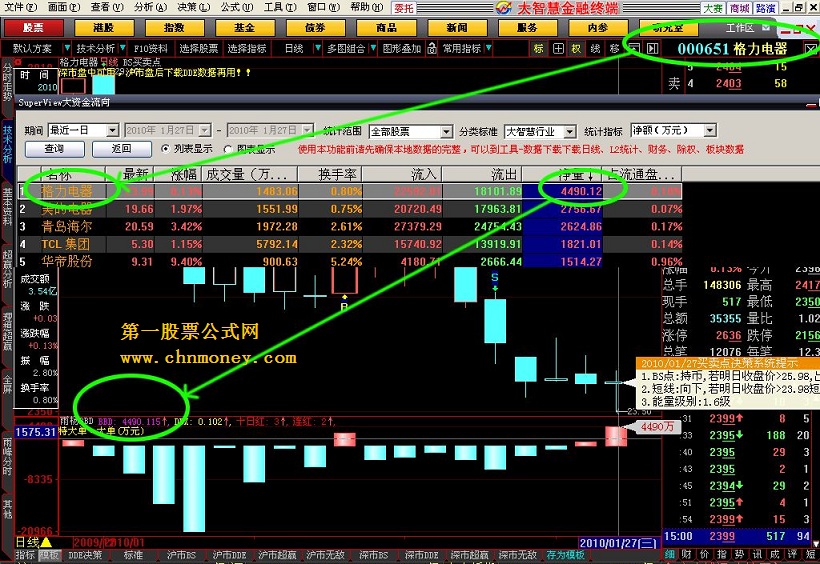Toggle the 权 toolbar icon
The height and width of the screenshot is (564, 820).
click(576, 49)
